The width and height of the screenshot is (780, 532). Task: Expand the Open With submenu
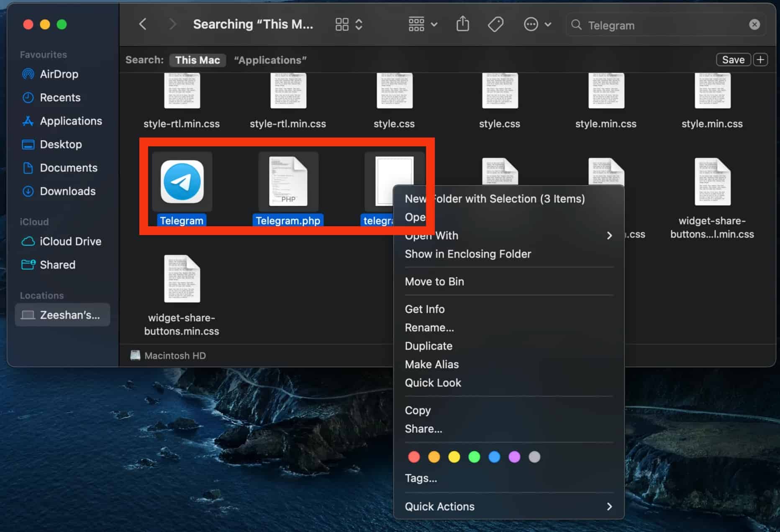(508, 235)
